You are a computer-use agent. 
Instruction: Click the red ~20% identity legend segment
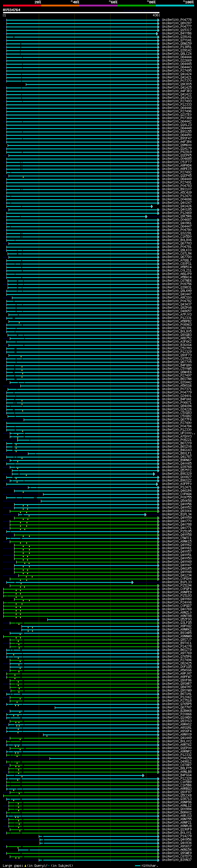pos(22,6)
